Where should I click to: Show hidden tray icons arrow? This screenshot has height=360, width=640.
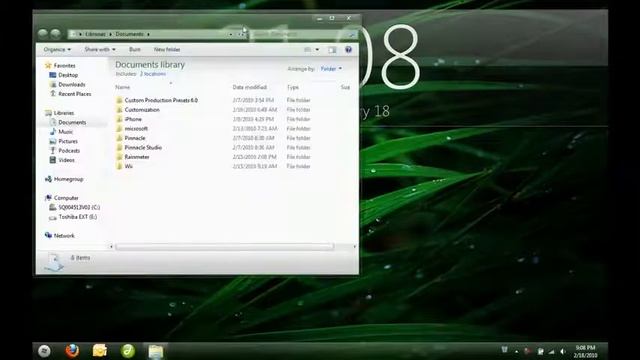(516, 351)
